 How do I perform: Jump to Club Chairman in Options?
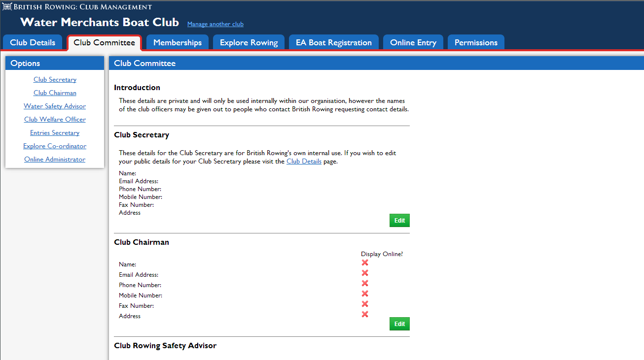(55, 93)
